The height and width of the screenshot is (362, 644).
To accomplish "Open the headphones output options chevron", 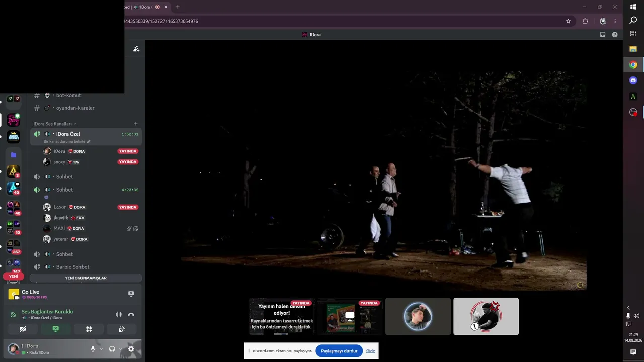I will (120, 349).
